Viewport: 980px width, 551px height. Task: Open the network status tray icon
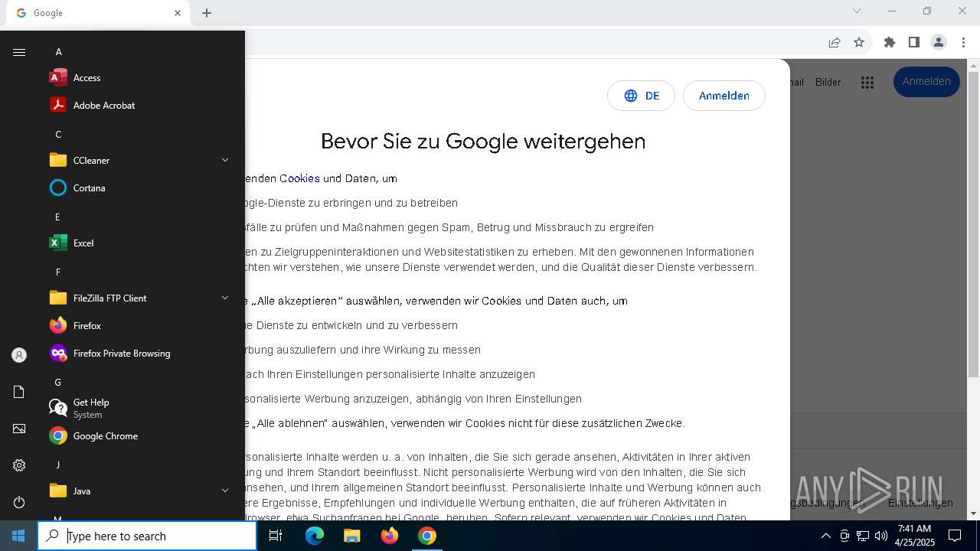863,536
